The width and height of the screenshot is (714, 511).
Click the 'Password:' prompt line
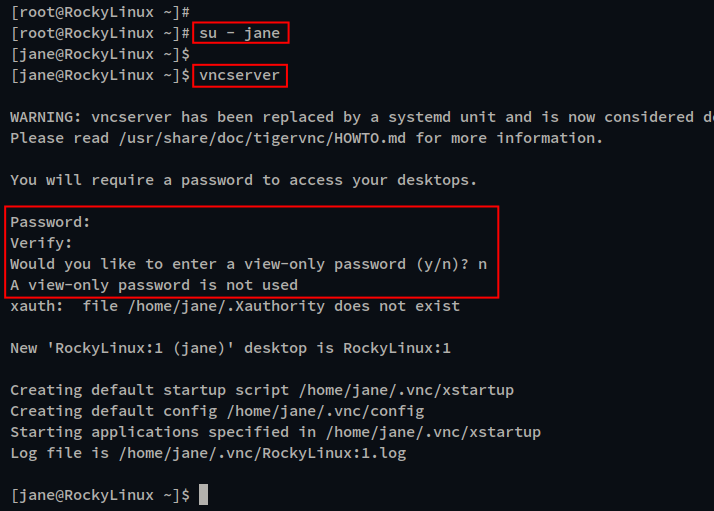coord(50,222)
